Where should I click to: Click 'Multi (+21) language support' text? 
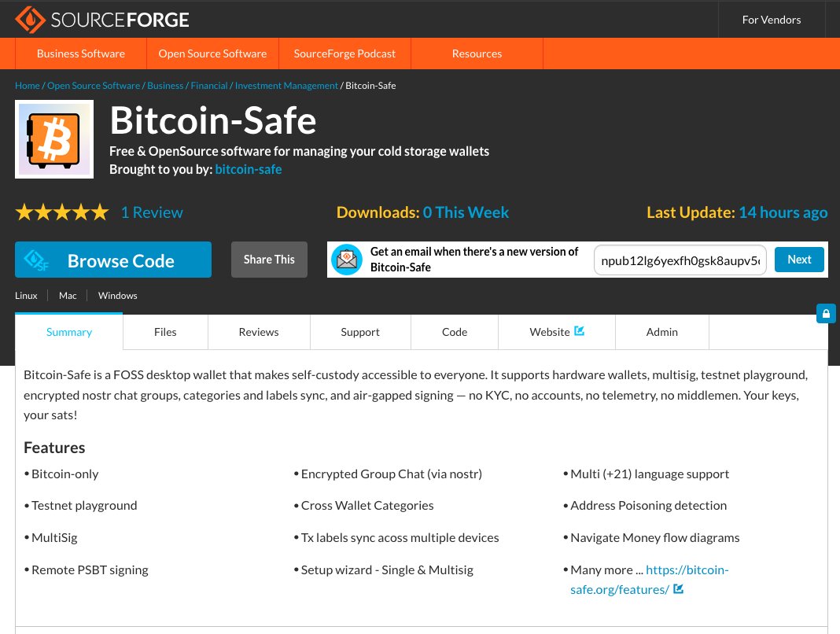tap(650, 474)
